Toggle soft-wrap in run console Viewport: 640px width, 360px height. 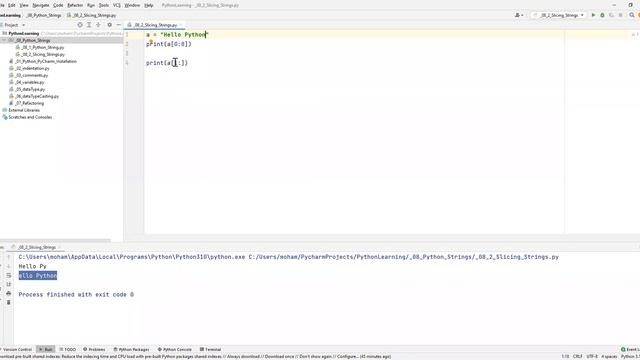pos(9,276)
